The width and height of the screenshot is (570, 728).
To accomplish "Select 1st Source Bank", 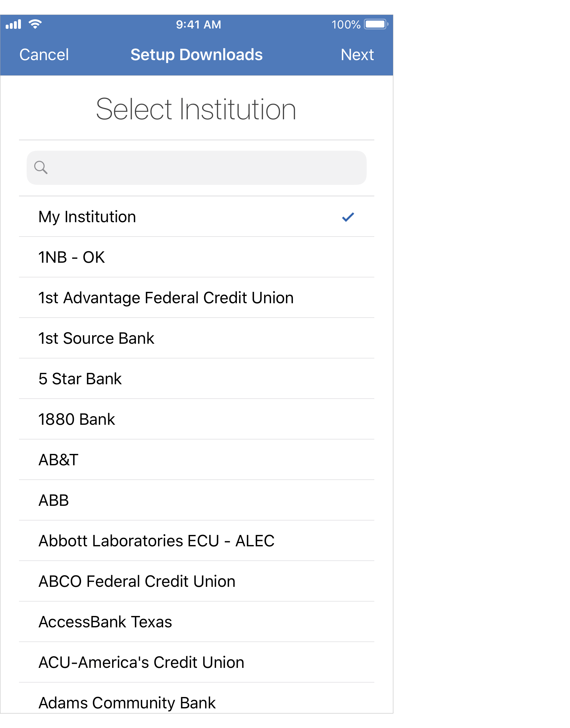I will pyautogui.click(x=134, y=338).
